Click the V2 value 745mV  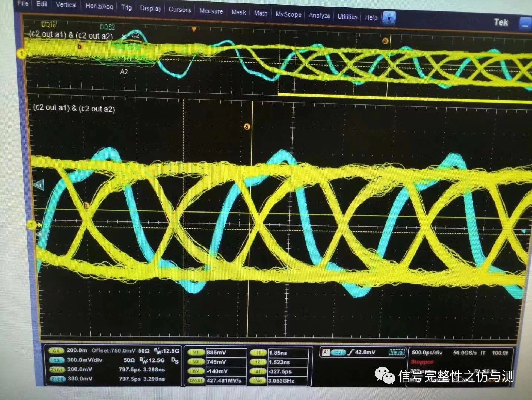coord(216,362)
